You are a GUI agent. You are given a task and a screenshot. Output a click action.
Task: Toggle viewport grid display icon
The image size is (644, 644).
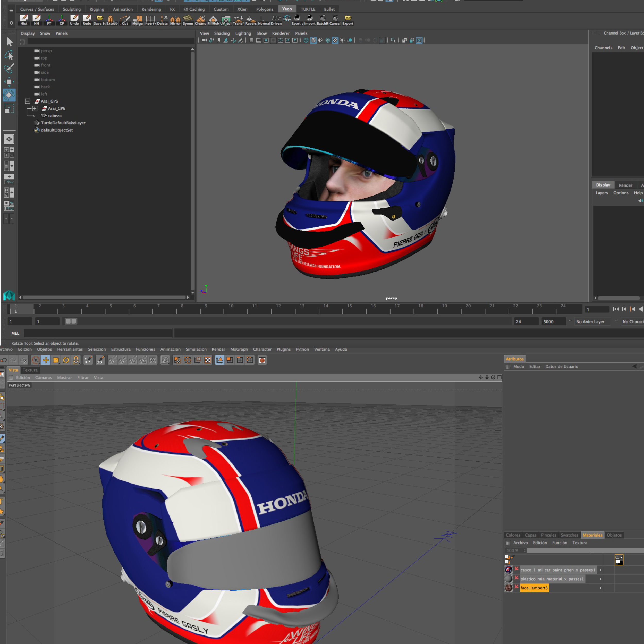coord(251,40)
